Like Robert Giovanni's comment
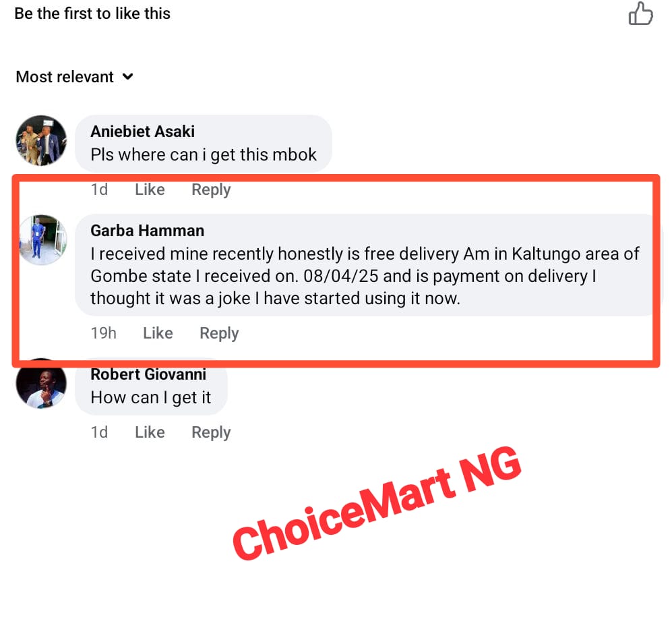Image resolution: width=672 pixels, height=640 pixels. [149, 432]
